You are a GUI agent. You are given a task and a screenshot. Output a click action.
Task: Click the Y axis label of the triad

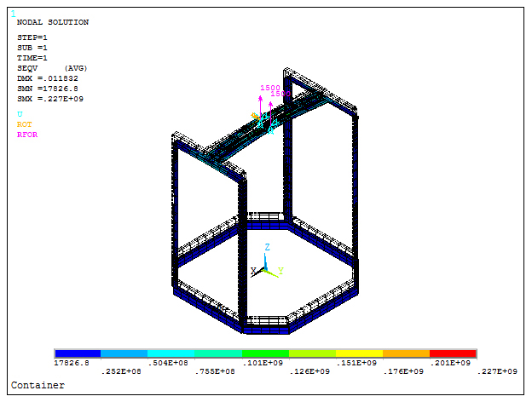pyautogui.click(x=281, y=271)
